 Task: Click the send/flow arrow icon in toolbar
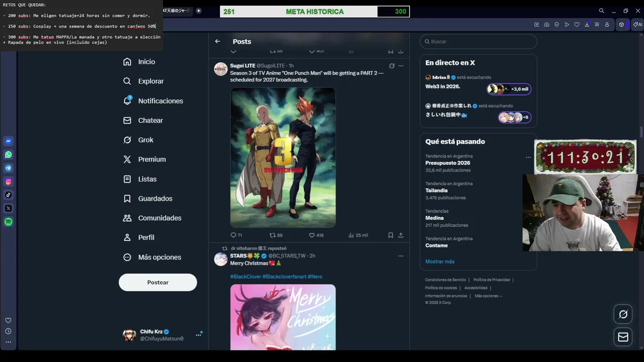click(x=567, y=25)
